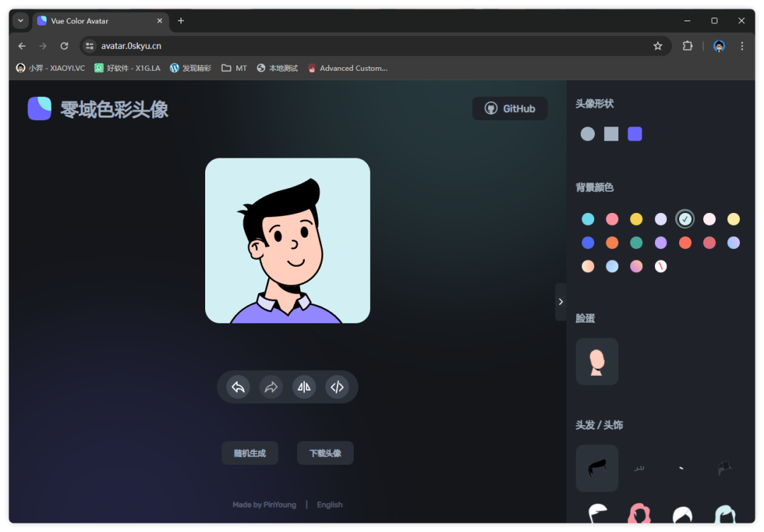Viewport: 764px width, 532px height.
Task: Choose the pink-orange gradient background
Action: pyautogui.click(x=637, y=266)
